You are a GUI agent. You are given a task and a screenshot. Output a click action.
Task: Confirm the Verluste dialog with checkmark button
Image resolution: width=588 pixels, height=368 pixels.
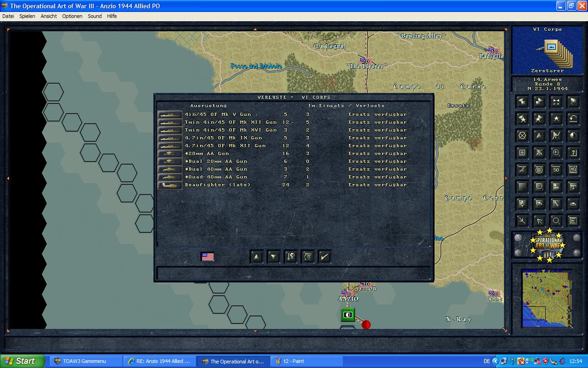point(325,257)
